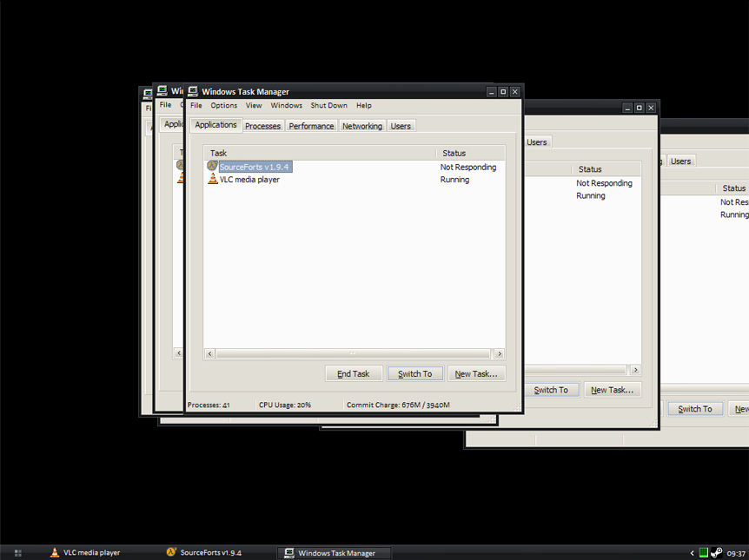
Task: Click the Task Manager icon on the taskbar
Action: (x=289, y=552)
